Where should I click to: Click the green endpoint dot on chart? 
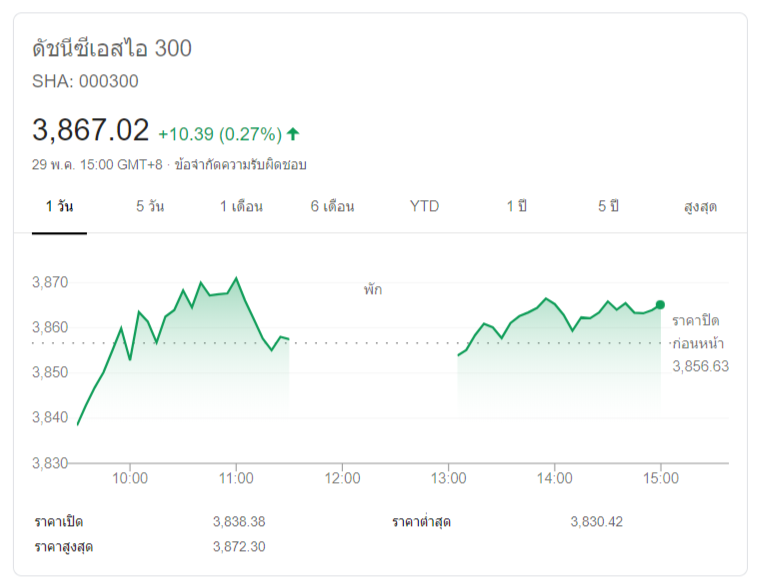pos(660,304)
